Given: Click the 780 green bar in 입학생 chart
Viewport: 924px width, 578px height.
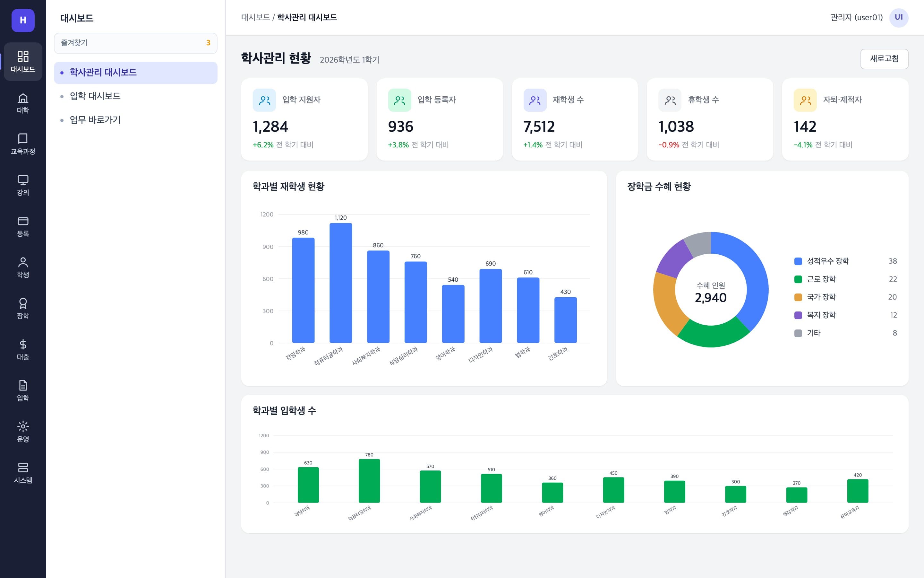Looking at the screenshot, I should [369, 481].
